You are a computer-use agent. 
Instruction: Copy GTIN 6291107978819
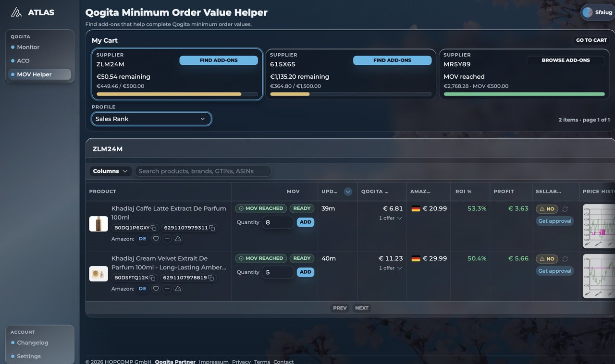pos(211,278)
